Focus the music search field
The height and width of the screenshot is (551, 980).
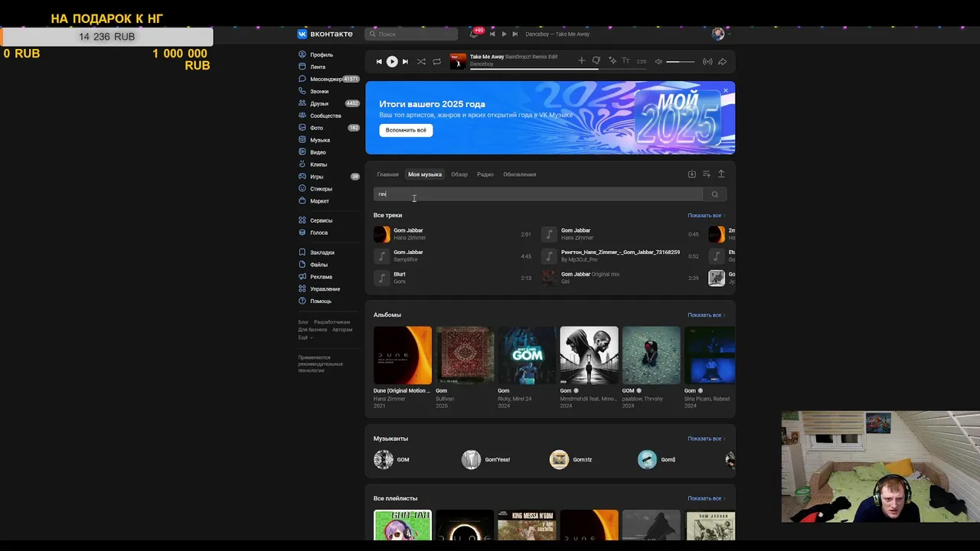tap(538, 194)
